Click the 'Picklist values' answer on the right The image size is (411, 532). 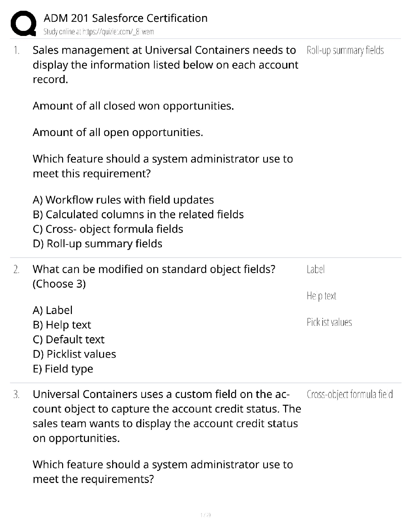pos(329,322)
